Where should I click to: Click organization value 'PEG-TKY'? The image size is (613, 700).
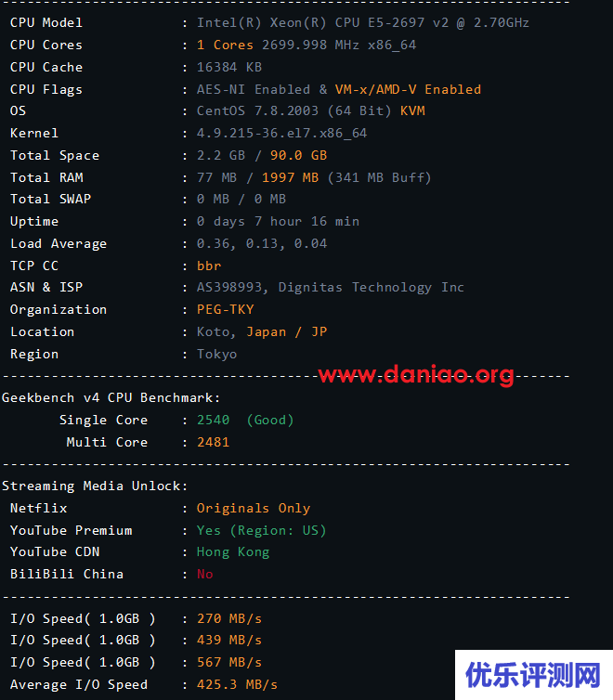point(226,309)
